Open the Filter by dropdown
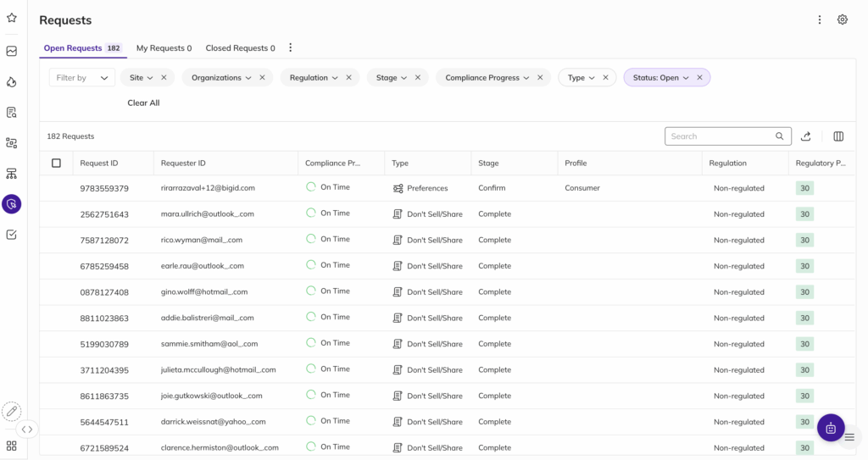 click(x=82, y=78)
